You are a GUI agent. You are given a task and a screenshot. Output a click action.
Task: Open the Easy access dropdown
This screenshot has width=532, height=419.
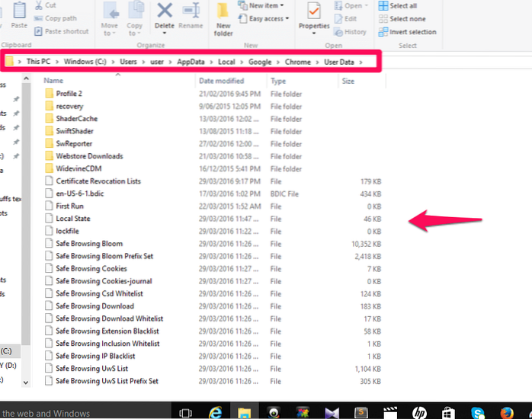point(264,18)
